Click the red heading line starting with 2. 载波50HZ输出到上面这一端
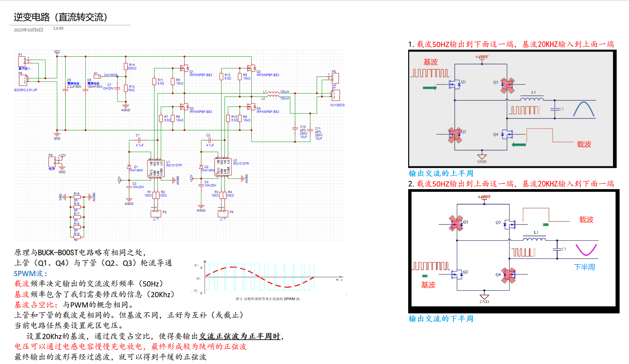The image size is (629, 364). pos(511,184)
